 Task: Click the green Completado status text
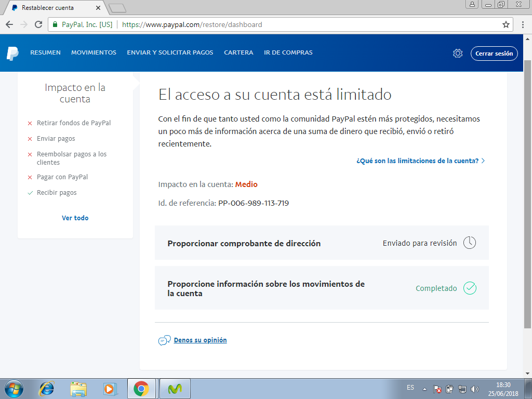coord(436,288)
